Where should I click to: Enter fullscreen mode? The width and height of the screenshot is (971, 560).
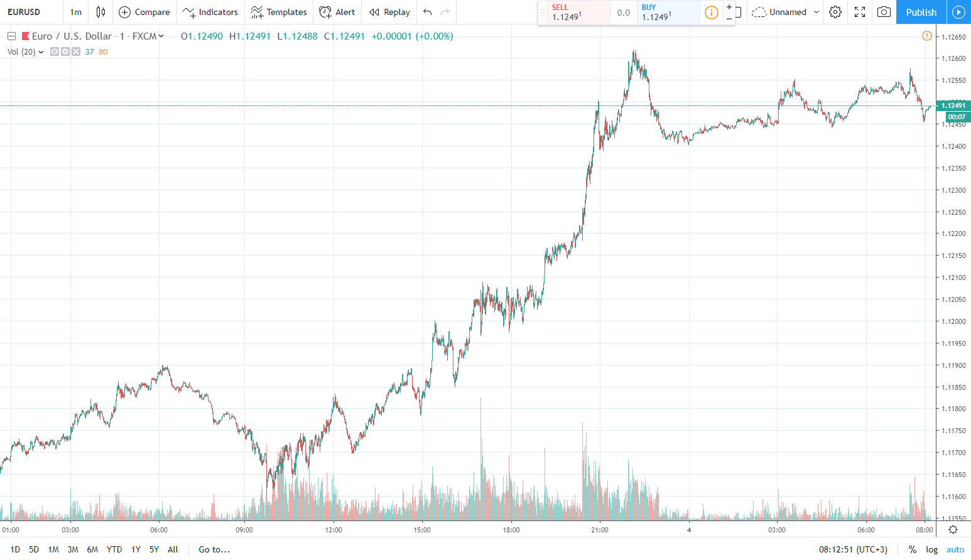coord(860,12)
